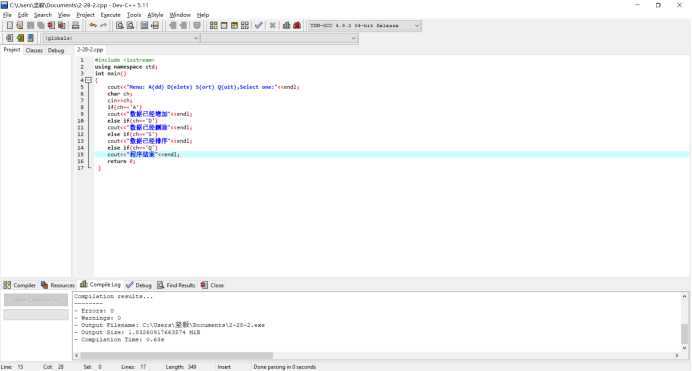Image resolution: width=692 pixels, height=371 pixels.
Task: Open the File menu
Action: pyautogui.click(x=7, y=15)
